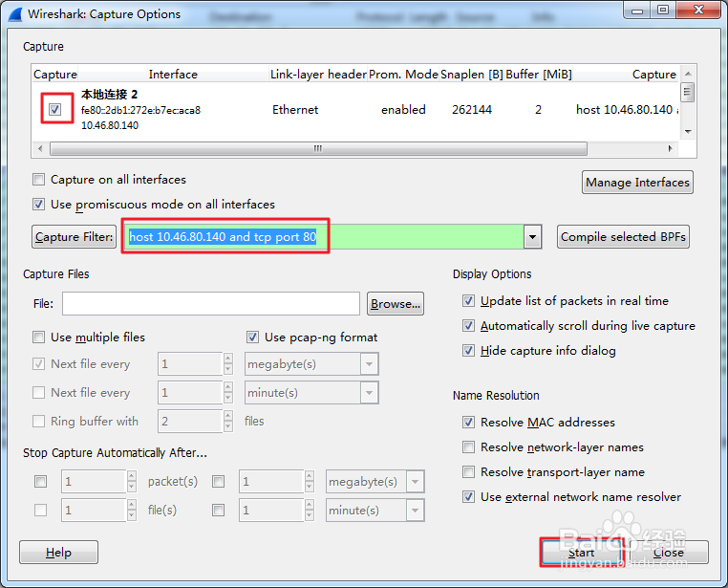The width and height of the screenshot is (728, 588).
Task: Toggle Use pcap-ng format checkbox
Action: pyautogui.click(x=252, y=338)
